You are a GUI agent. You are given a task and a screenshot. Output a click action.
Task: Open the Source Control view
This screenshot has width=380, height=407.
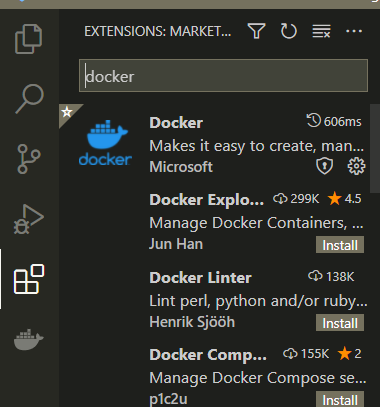coord(29,159)
